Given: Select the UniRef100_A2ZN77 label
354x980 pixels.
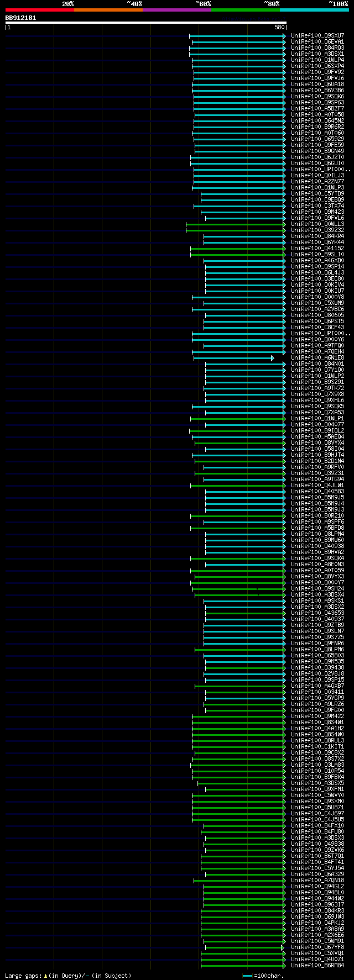Looking at the screenshot, I should 317,181.
